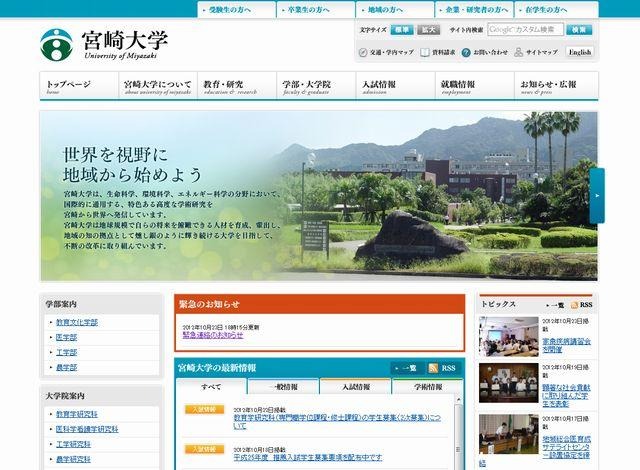Open the first topic article link (10月23日)
The width and height of the screenshot is (640, 470).
click(x=567, y=345)
